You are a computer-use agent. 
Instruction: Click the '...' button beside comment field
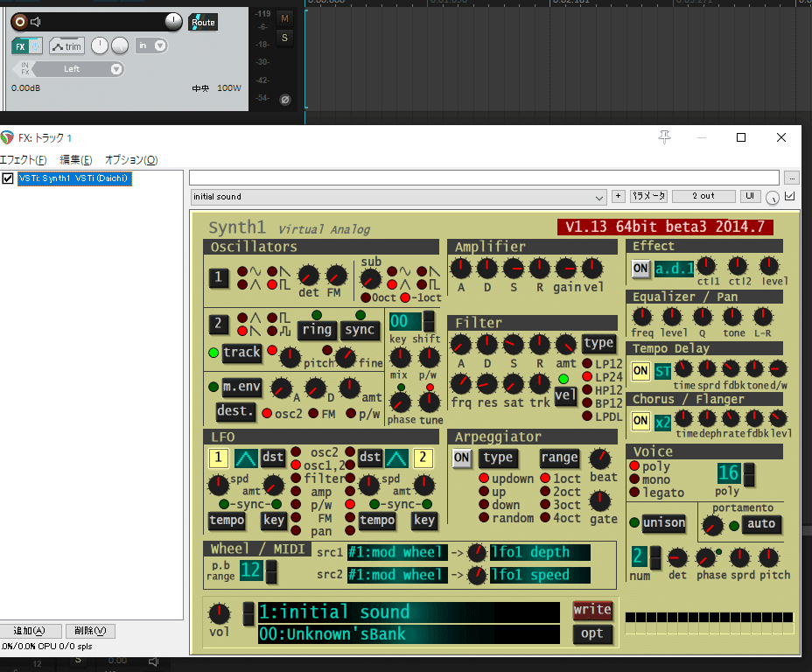point(792,178)
